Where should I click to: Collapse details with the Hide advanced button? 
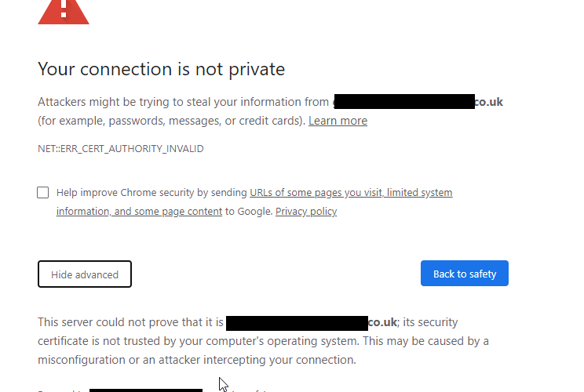(x=85, y=274)
